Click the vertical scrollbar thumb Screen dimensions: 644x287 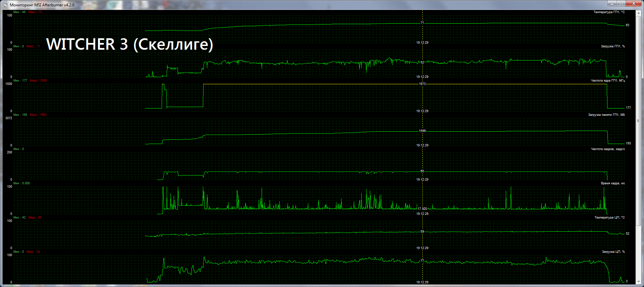tap(639, 121)
